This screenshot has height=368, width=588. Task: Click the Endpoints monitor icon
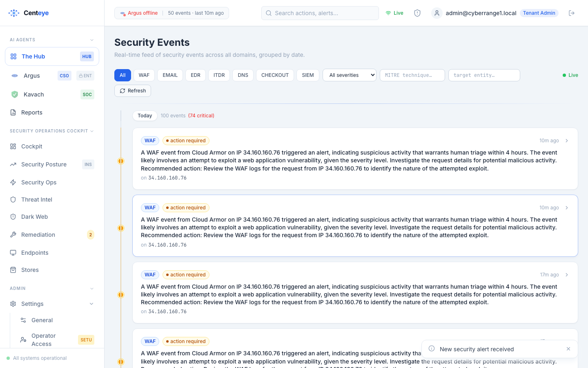(13, 253)
